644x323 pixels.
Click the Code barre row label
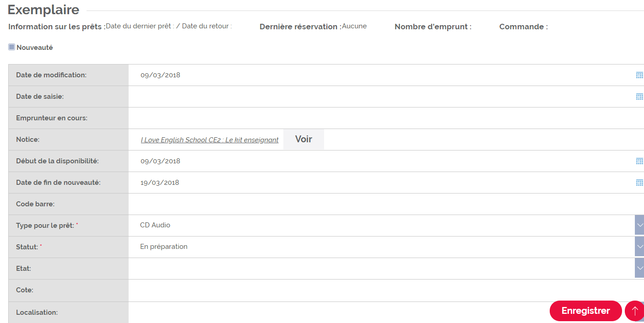[x=35, y=204]
